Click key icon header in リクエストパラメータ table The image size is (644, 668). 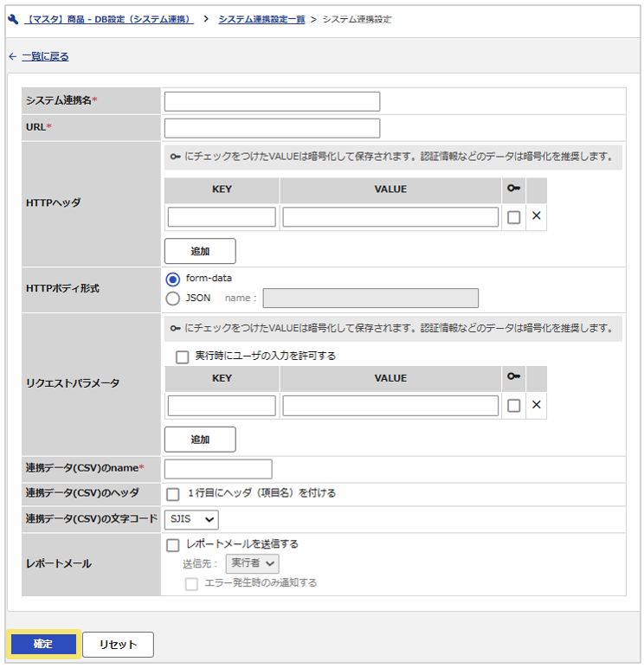click(513, 376)
